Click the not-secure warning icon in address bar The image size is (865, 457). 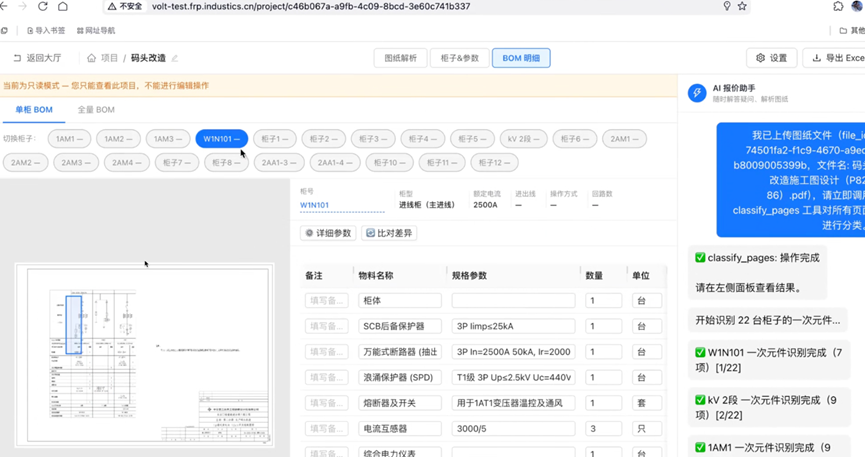pyautogui.click(x=112, y=7)
